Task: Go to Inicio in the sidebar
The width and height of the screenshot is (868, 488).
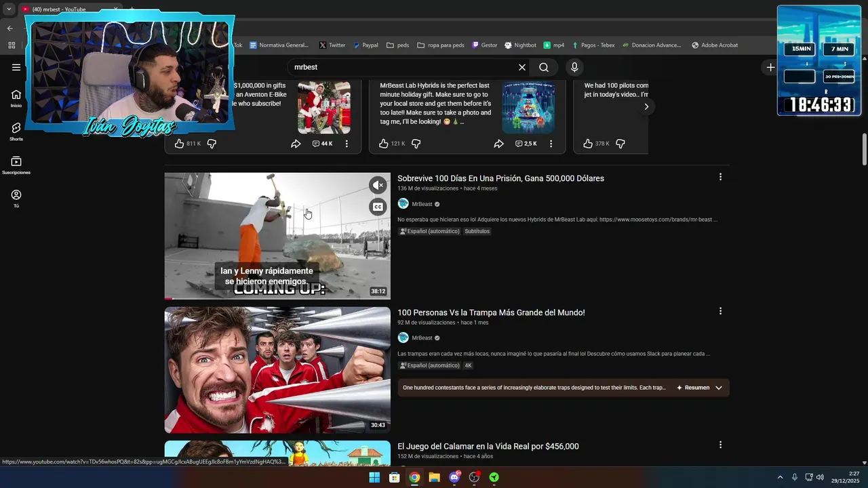Action: 16,98
